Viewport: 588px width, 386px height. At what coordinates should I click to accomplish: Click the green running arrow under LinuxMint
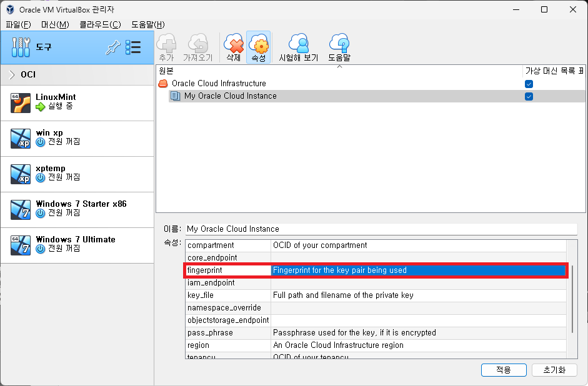click(40, 107)
